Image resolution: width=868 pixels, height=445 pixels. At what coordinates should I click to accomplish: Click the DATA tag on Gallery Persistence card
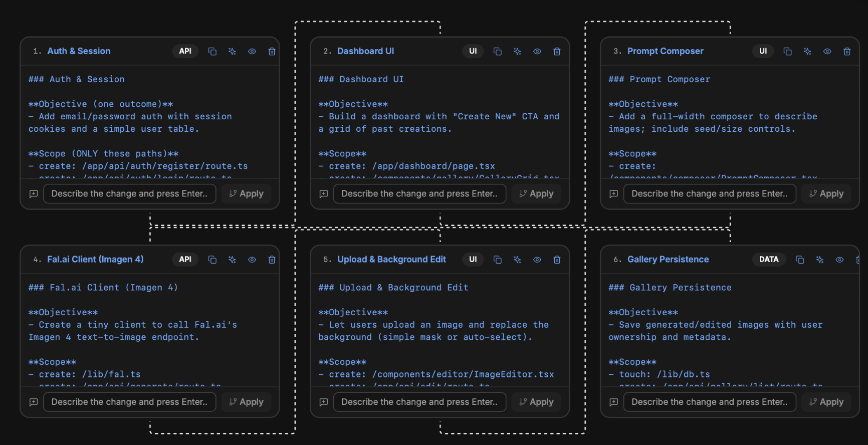[769, 260]
